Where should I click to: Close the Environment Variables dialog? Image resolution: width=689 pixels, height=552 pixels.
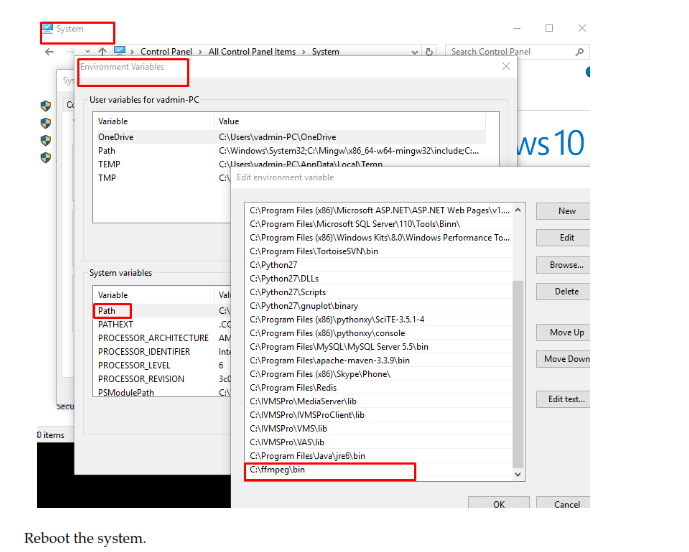point(506,66)
